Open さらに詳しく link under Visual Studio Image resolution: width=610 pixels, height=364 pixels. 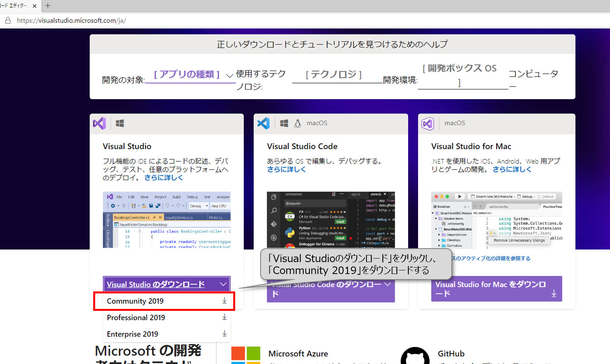[163, 178]
